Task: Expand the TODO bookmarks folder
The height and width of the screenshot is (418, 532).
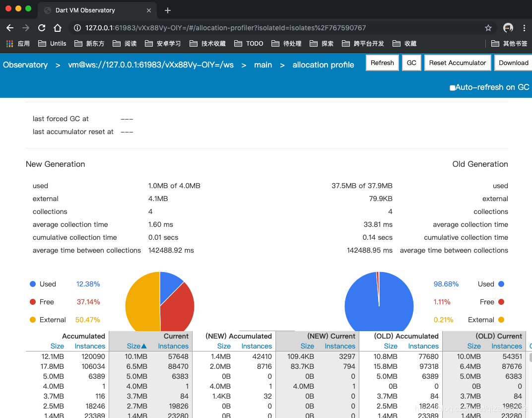Action: point(249,43)
